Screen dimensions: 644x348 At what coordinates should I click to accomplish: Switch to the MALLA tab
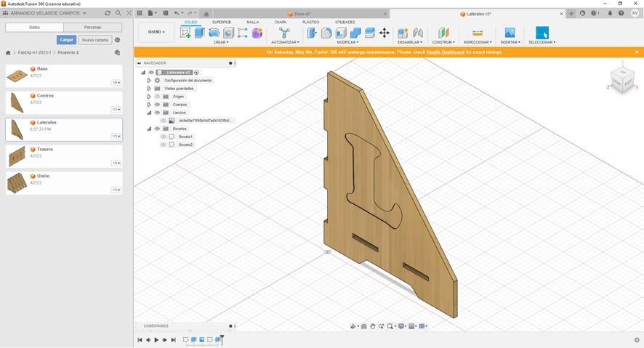[x=253, y=23]
